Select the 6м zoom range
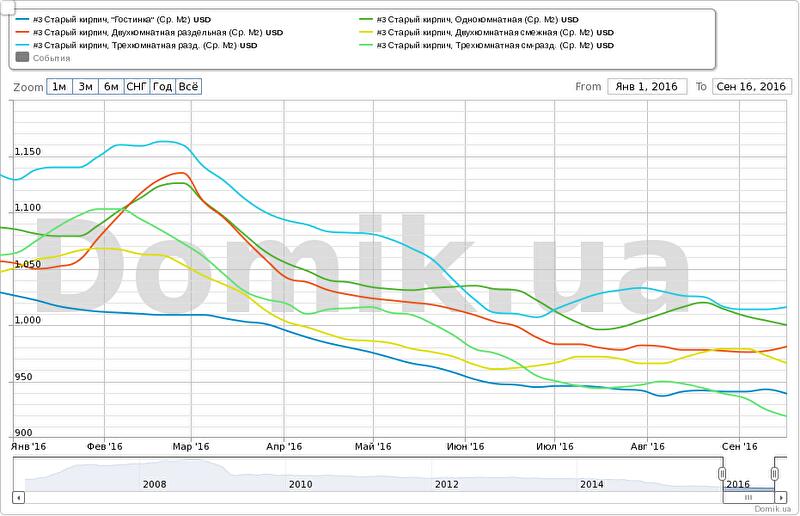Image resolution: width=800 pixels, height=516 pixels. 111,87
